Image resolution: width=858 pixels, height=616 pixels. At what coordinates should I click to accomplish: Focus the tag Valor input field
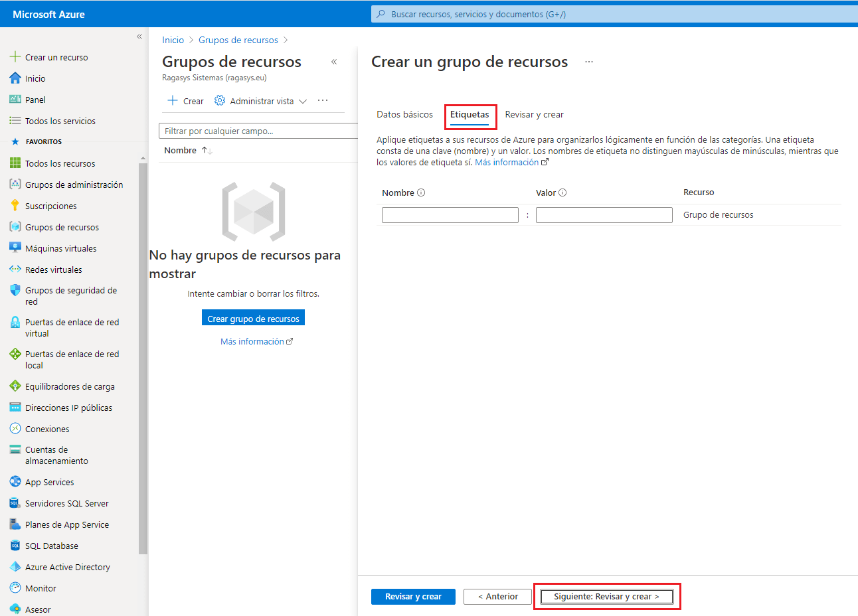click(x=604, y=215)
